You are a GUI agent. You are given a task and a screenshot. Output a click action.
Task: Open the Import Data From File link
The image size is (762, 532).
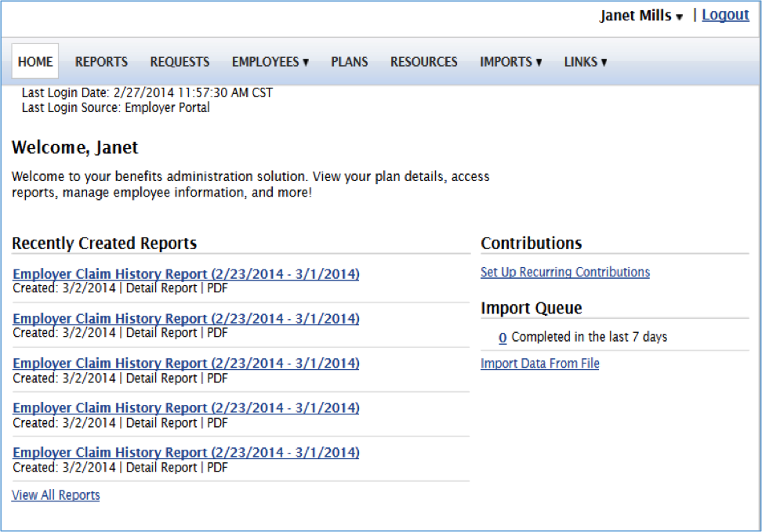[540, 364]
